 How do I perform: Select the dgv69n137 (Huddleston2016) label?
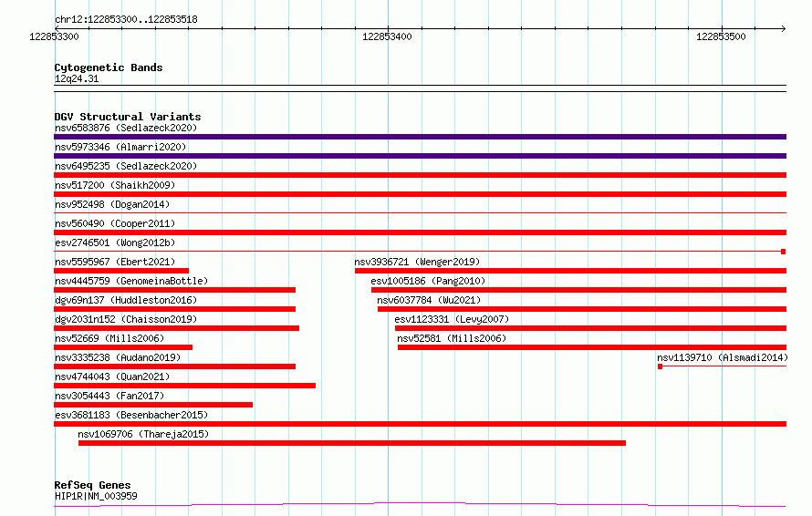126,300
